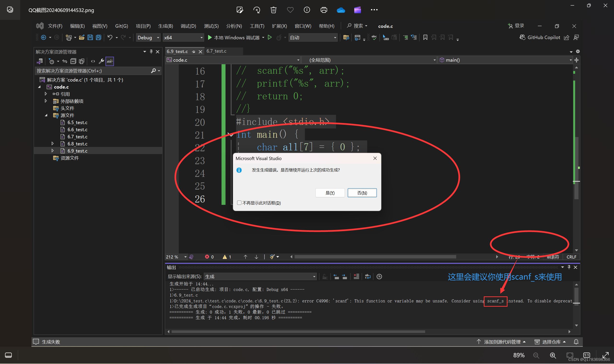
Task: Open the x64 platform dropdown
Action: coord(183,38)
